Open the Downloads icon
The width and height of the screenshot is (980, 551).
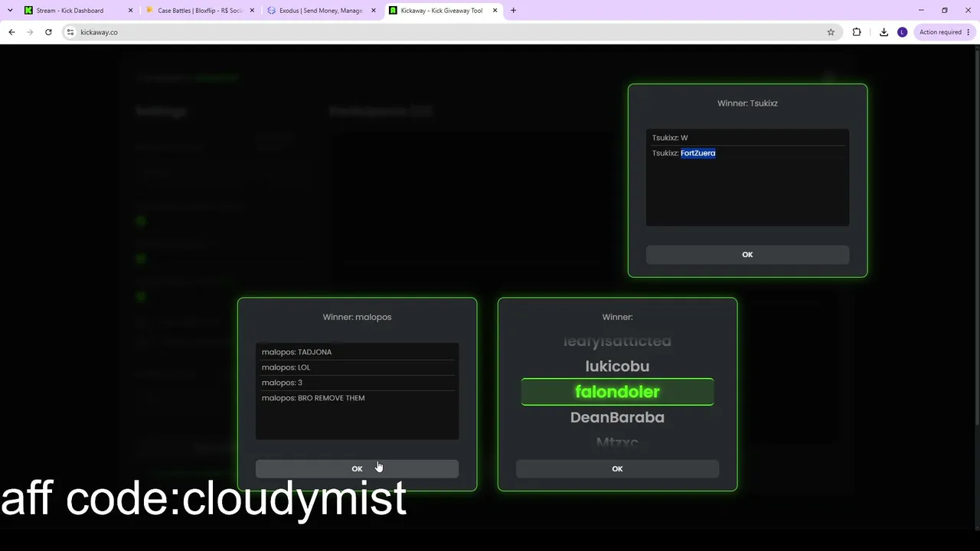pos(884,32)
